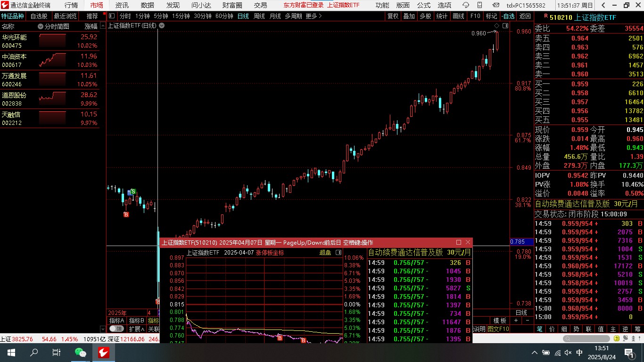Click the Wi-Fi network tray icon
Image resolution: width=644 pixels, height=362 pixels.
[557, 353]
